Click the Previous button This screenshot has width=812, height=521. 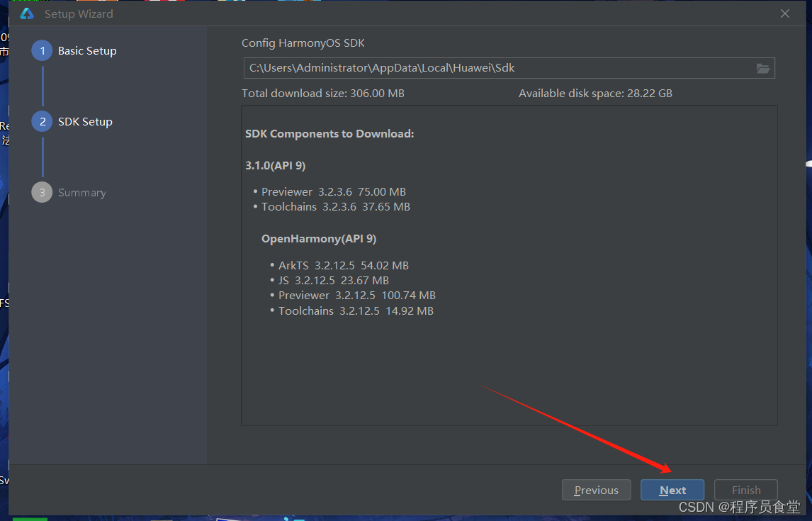(x=596, y=490)
